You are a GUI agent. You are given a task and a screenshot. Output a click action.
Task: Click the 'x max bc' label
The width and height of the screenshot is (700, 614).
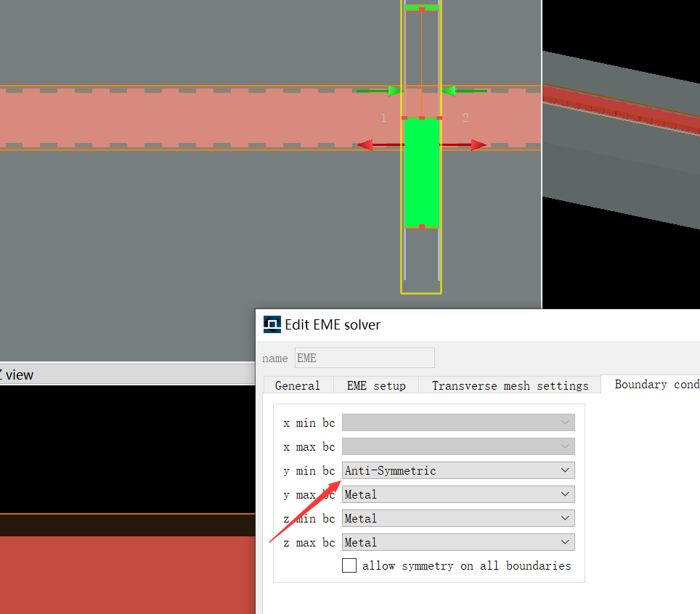click(309, 446)
